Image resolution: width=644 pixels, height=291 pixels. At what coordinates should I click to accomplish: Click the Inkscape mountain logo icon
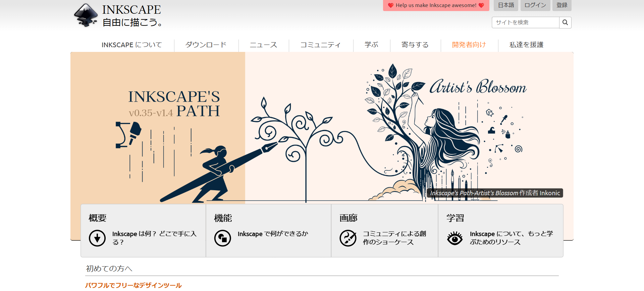86,15
